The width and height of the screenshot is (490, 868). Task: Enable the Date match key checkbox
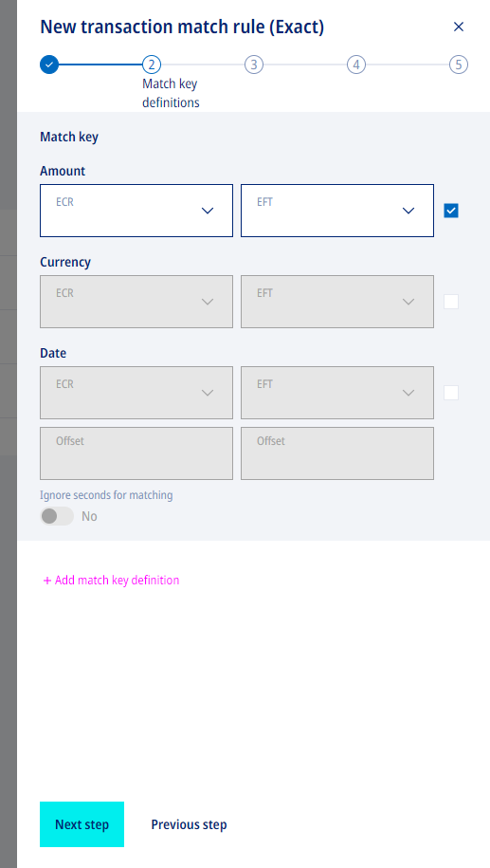[x=451, y=393]
